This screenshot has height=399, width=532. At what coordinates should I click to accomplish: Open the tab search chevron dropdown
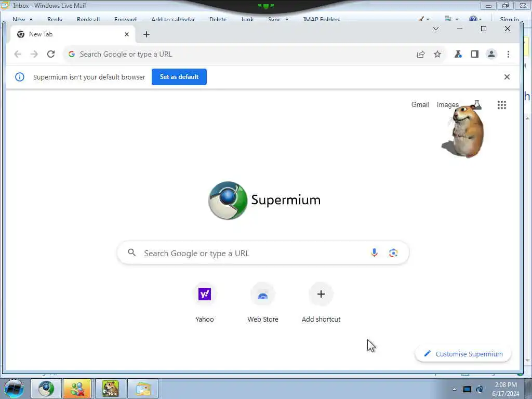pyautogui.click(x=436, y=29)
